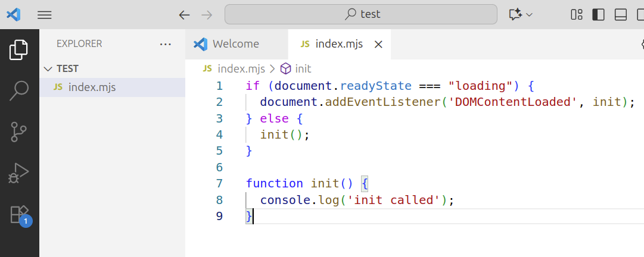Open the Copilot chat icon
The width and height of the screenshot is (644, 257).
tap(515, 15)
